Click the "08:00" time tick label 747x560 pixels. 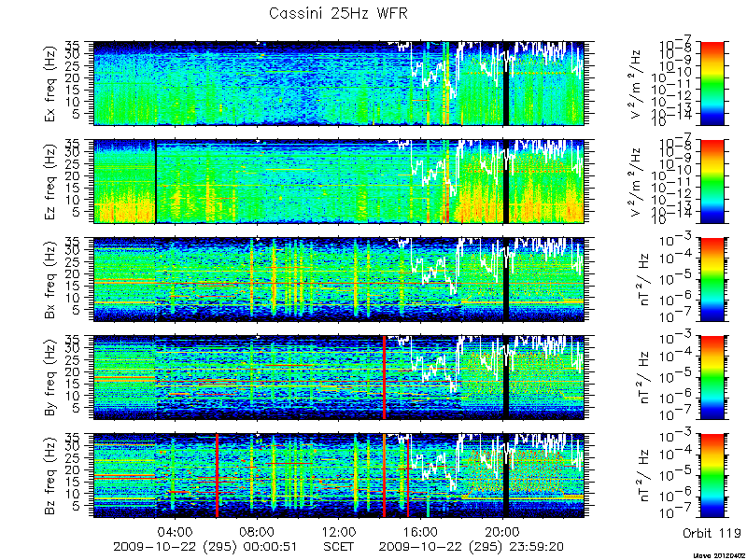[258, 531]
